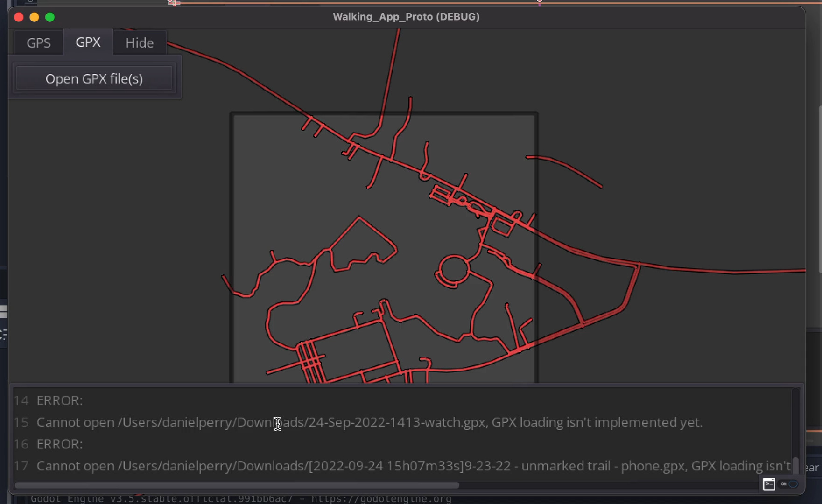Click the Godot Engine version text below window

tap(240, 499)
